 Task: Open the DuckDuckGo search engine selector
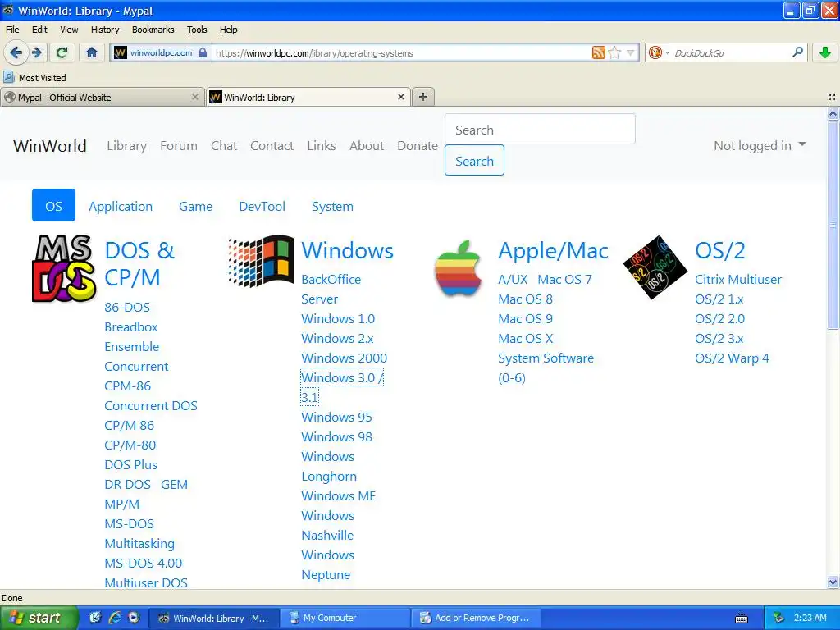(659, 52)
